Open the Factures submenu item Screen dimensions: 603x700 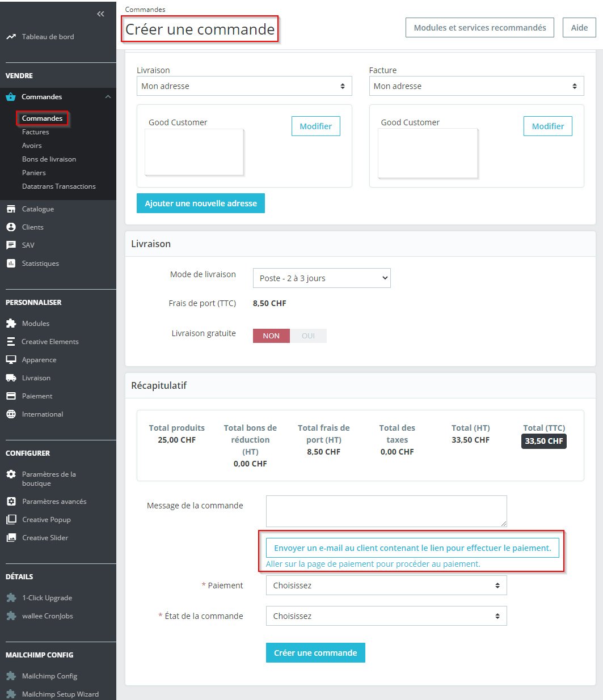coord(36,132)
